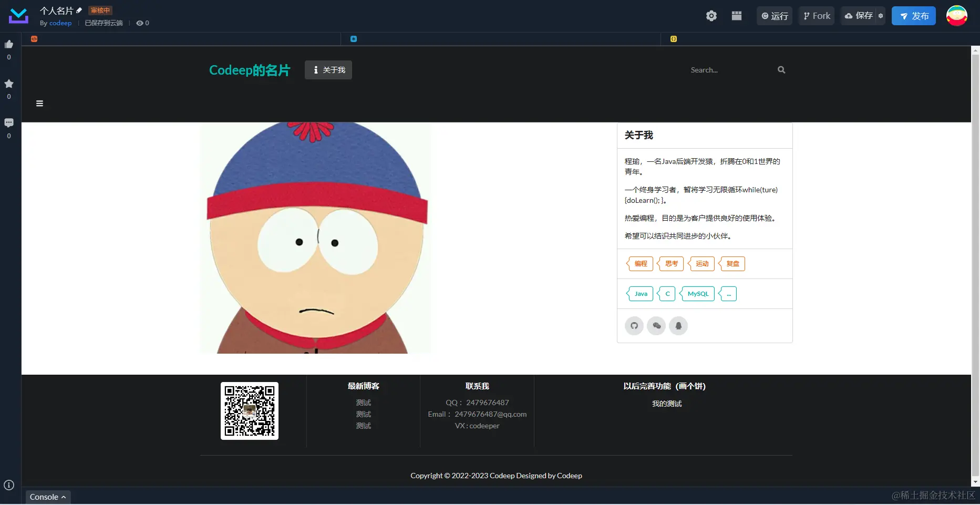Image resolution: width=980 pixels, height=505 pixels.
Task: Click the Java skill tag
Action: click(x=639, y=294)
